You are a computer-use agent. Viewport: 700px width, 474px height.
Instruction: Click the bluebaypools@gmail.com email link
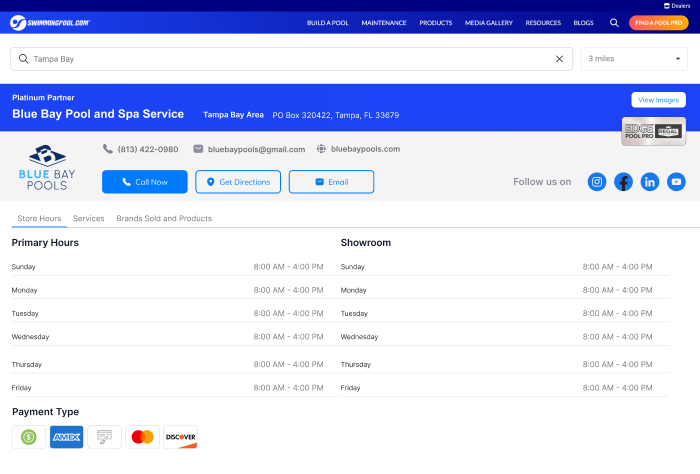tap(256, 149)
